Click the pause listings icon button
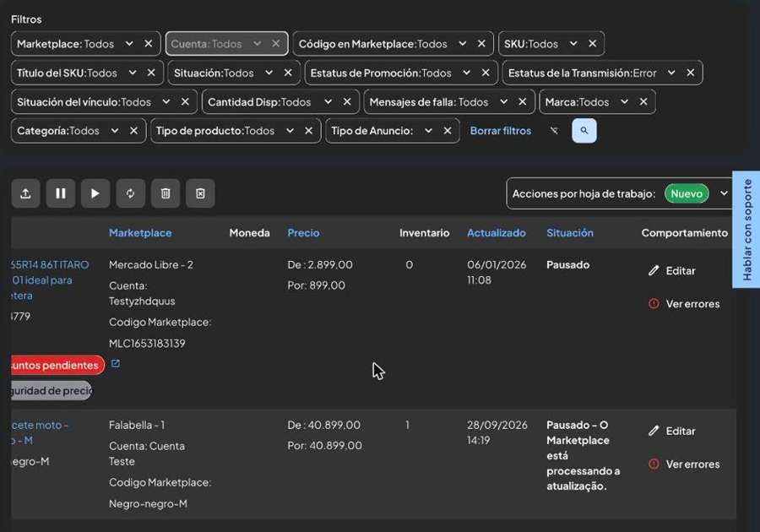760x532 pixels. pyautogui.click(x=61, y=193)
